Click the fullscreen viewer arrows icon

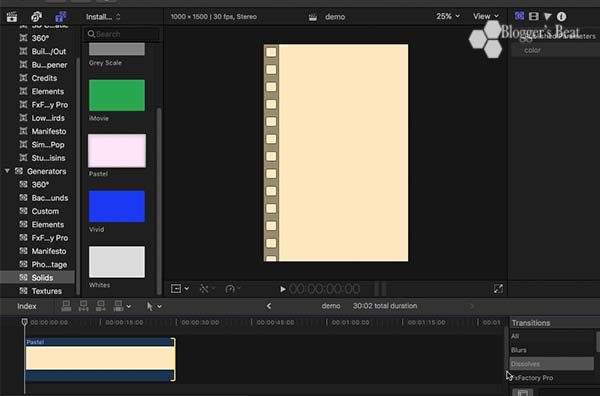click(x=498, y=289)
